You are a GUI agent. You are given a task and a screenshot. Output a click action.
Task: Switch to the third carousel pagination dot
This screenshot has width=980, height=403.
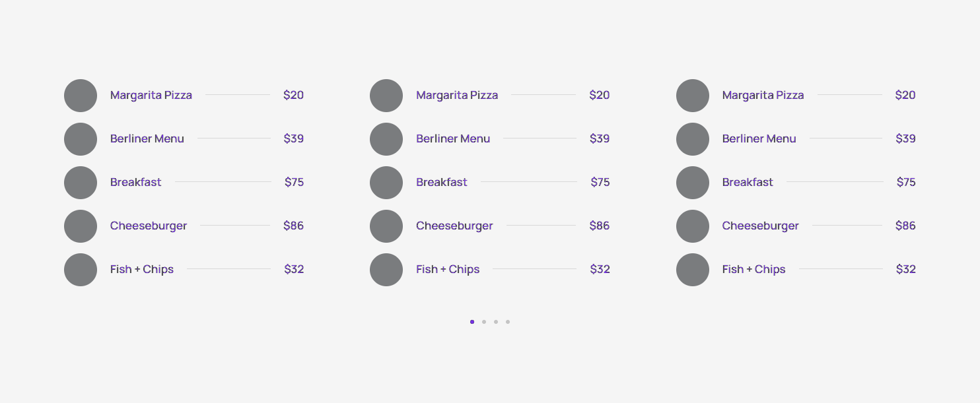496,322
